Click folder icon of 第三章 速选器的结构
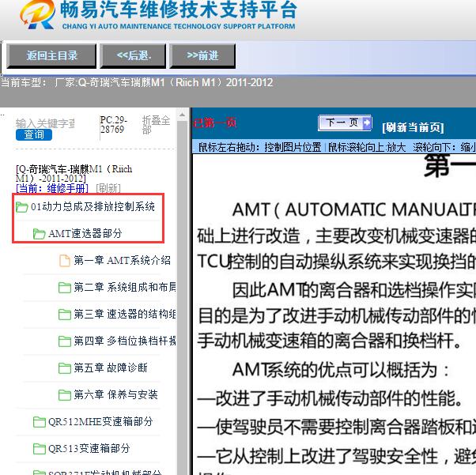476x475 pixels. pyautogui.click(x=64, y=315)
